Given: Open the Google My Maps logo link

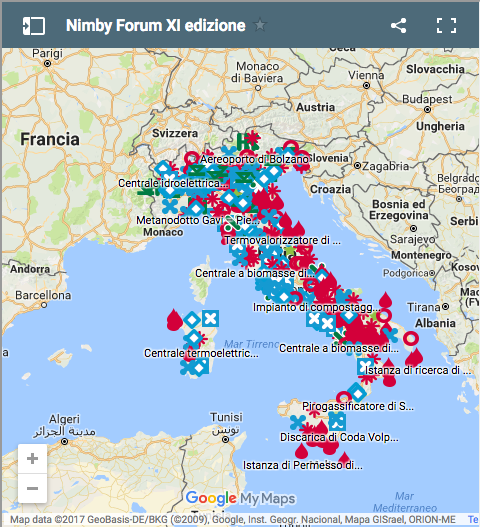Looking at the screenshot, I should [241, 498].
